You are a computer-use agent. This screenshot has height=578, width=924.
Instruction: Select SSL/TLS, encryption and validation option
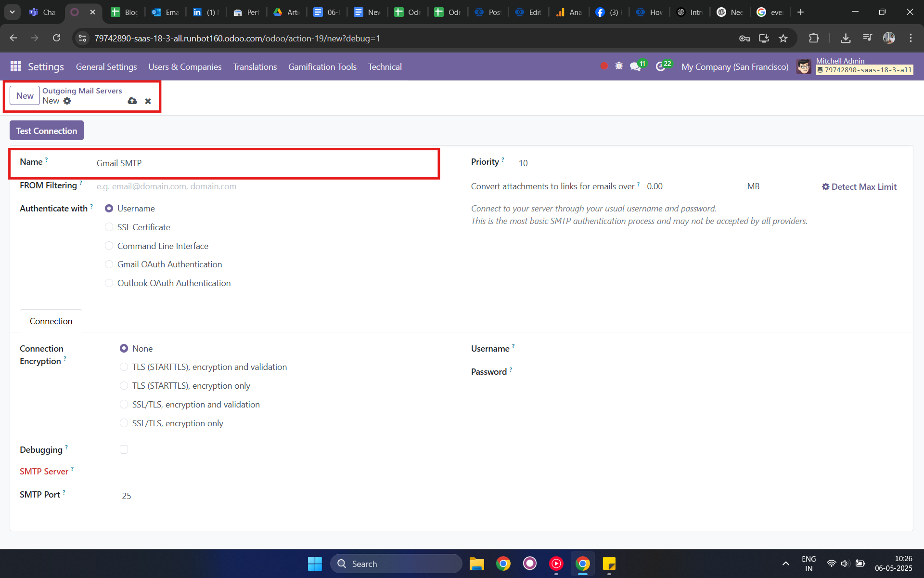pyautogui.click(x=124, y=405)
